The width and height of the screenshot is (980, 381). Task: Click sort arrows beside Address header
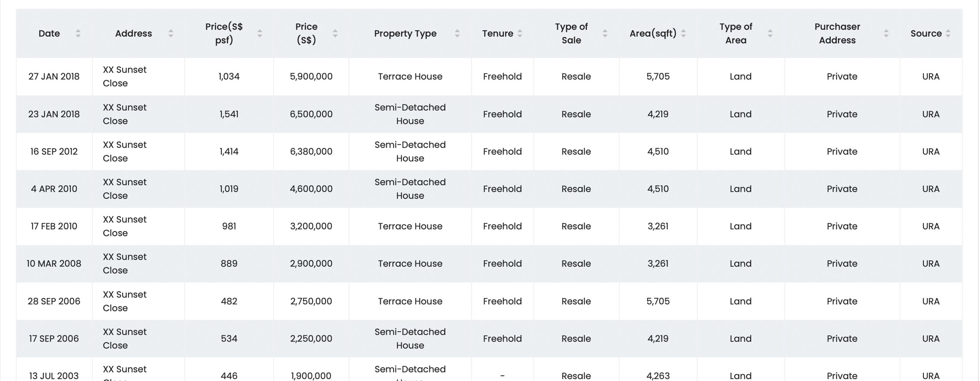(171, 34)
